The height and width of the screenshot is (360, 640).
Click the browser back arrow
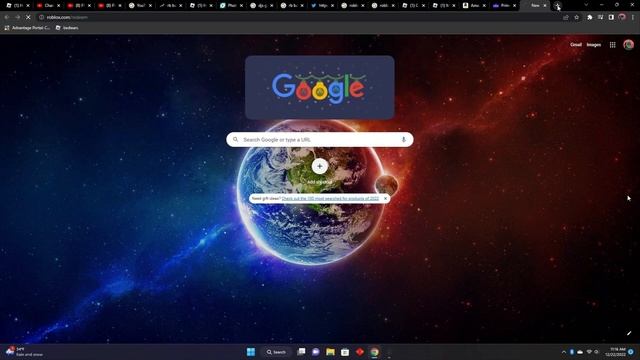7,18
